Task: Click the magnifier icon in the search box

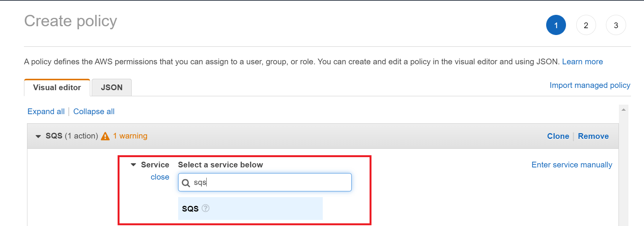Action: pyautogui.click(x=186, y=183)
